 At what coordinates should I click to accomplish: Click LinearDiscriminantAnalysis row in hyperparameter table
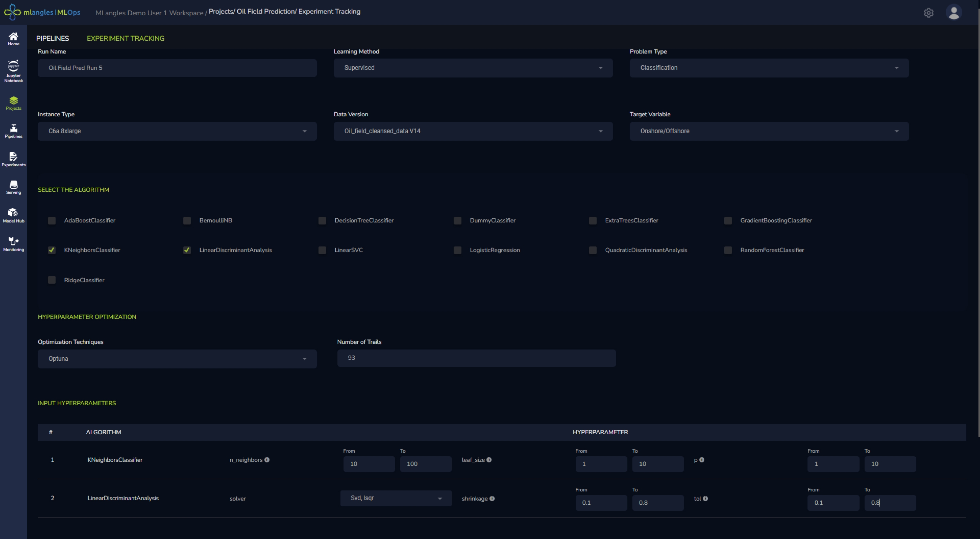[502, 499]
